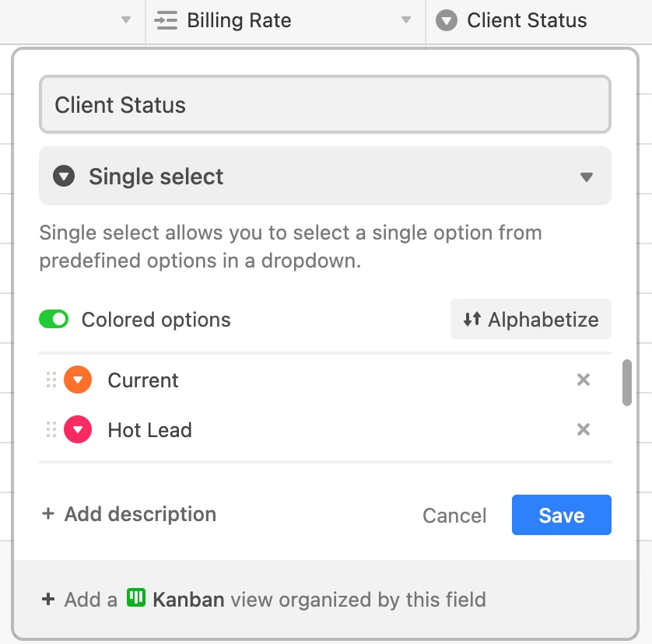The height and width of the screenshot is (644, 652).
Task: Click the plus icon next to Add description
Action: (48, 514)
